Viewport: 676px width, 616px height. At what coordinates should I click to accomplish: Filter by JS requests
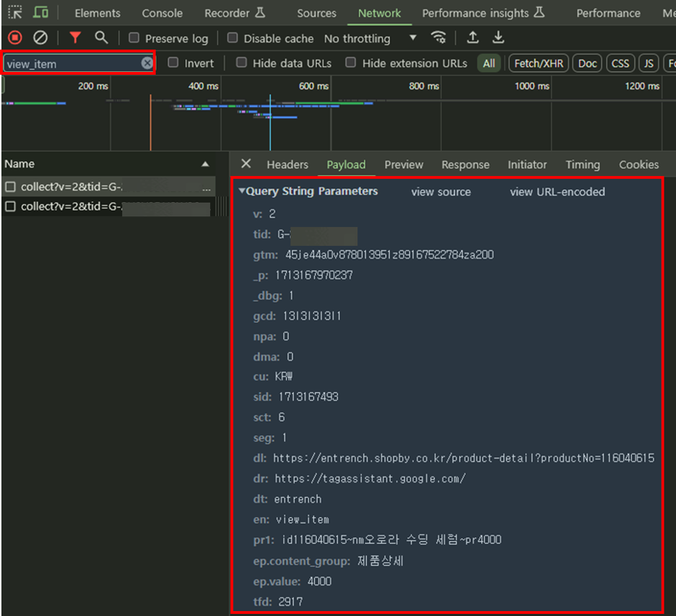[649, 63]
